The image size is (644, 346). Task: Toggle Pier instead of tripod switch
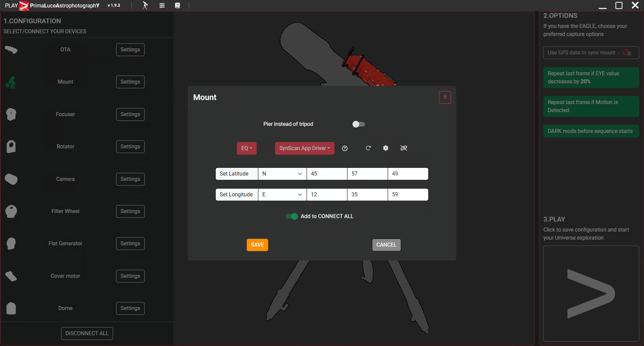[x=359, y=124]
